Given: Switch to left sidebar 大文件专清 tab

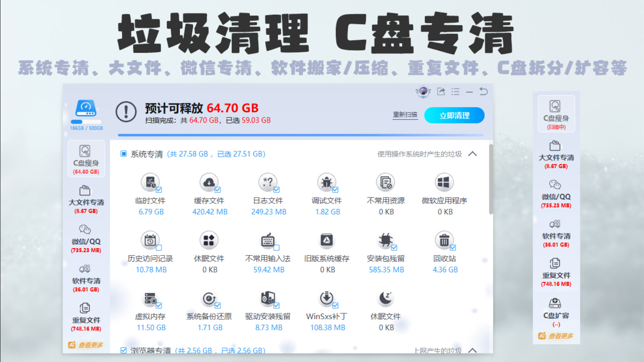Looking at the screenshot, I should coord(86,199).
